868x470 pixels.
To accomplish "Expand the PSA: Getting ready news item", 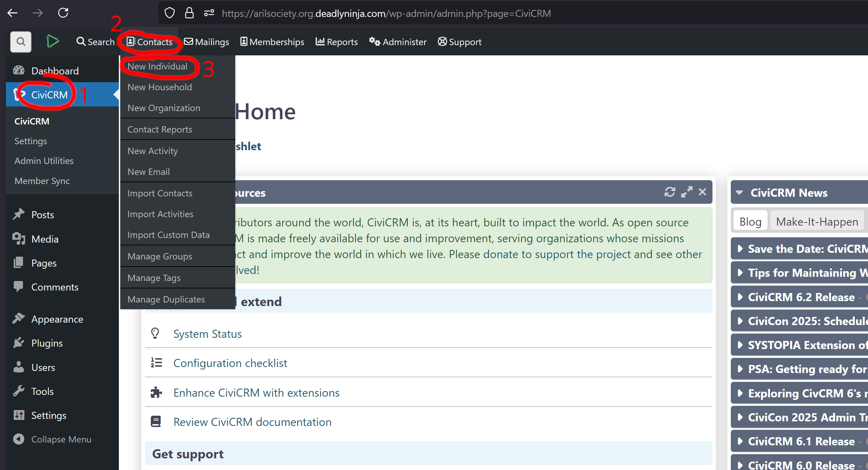I will tap(740, 369).
